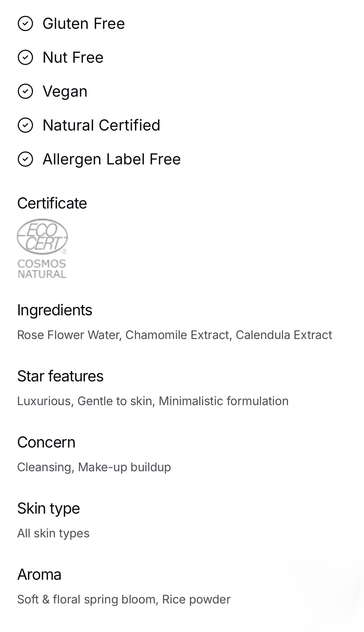Image resolution: width=364 pixels, height=632 pixels.
Task: Select the Rose Flower Water ingredients text
Action: click(x=174, y=335)
